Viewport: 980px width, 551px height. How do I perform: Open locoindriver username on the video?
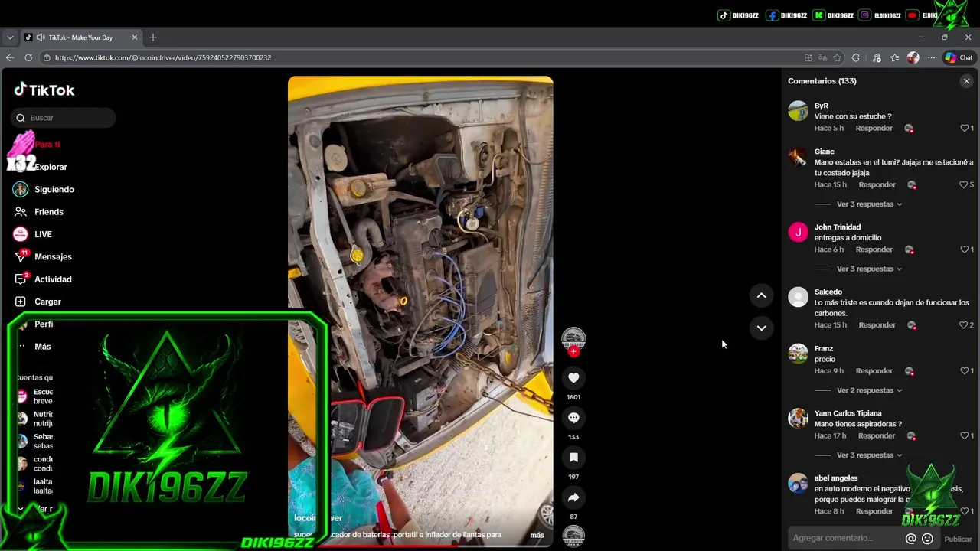coord(318,518)
